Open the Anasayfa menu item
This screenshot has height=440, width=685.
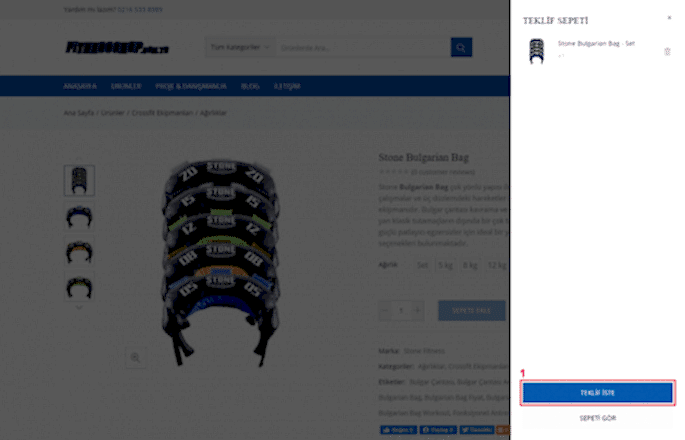tap(80, 86)
